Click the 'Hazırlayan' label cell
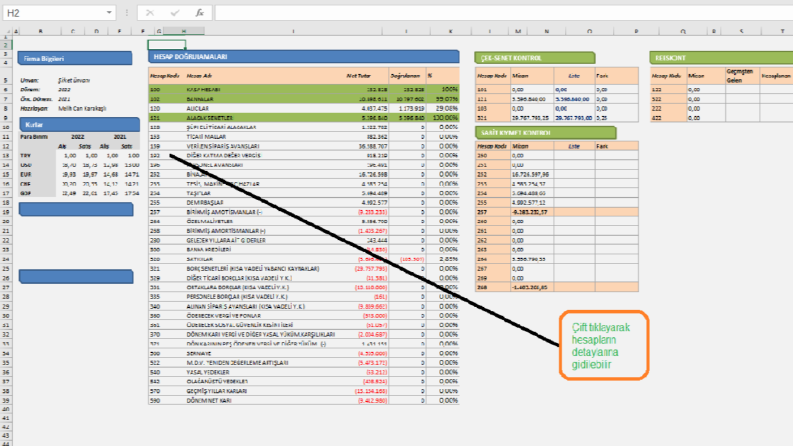The image size is (793, 446). tap(34, 108)
